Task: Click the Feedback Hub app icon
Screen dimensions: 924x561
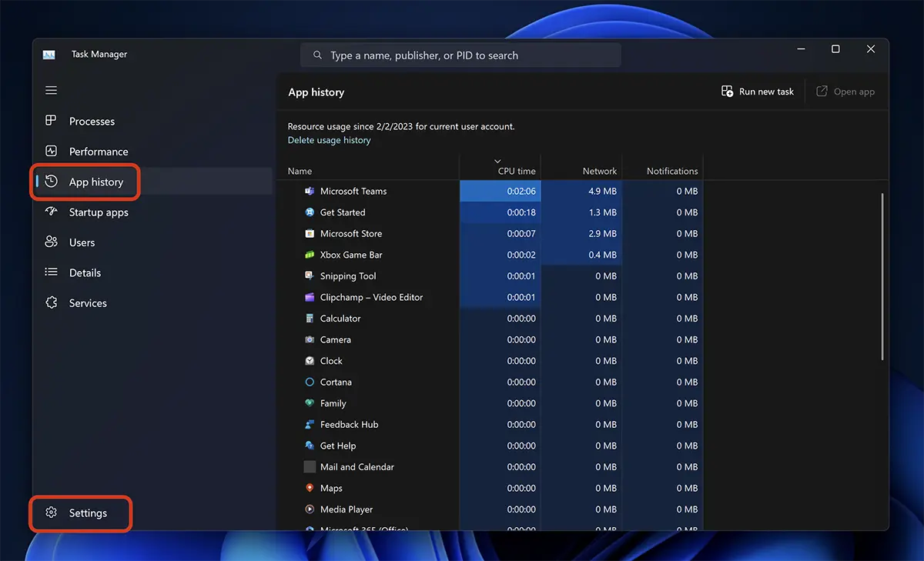Action: pyautogui.click(x=310, y=424)
